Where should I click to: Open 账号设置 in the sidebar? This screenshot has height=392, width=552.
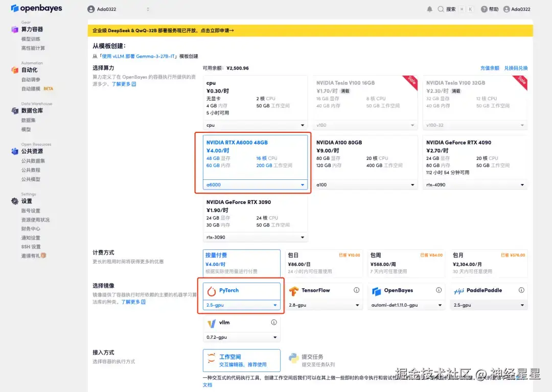pos(31,211)
